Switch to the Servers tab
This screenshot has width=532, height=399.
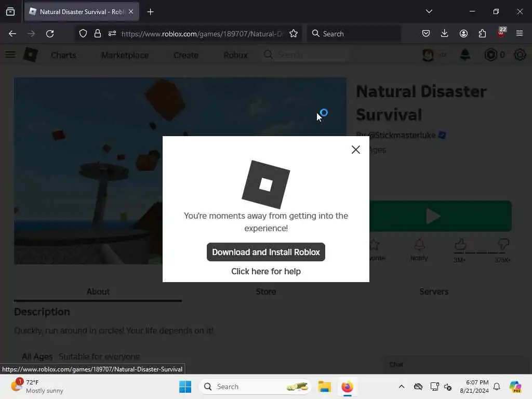click(434, 291)
